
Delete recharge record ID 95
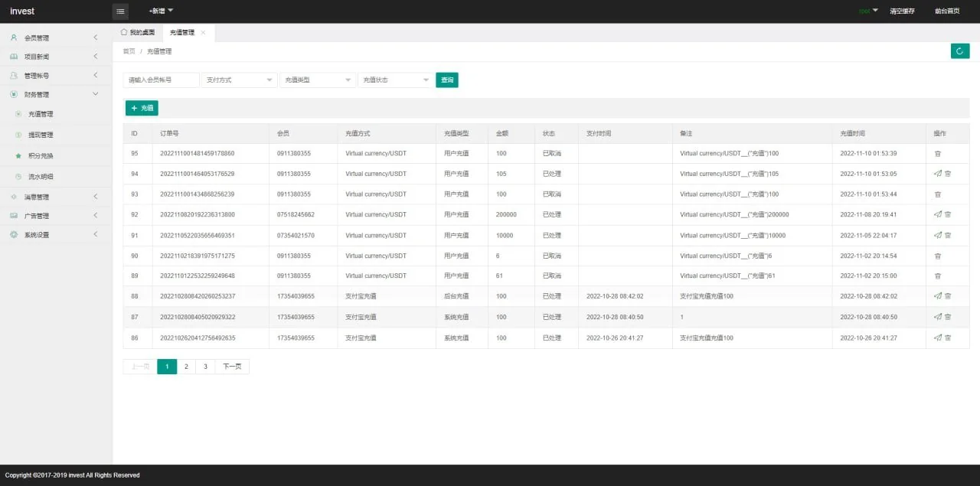(x=938, y=154)
